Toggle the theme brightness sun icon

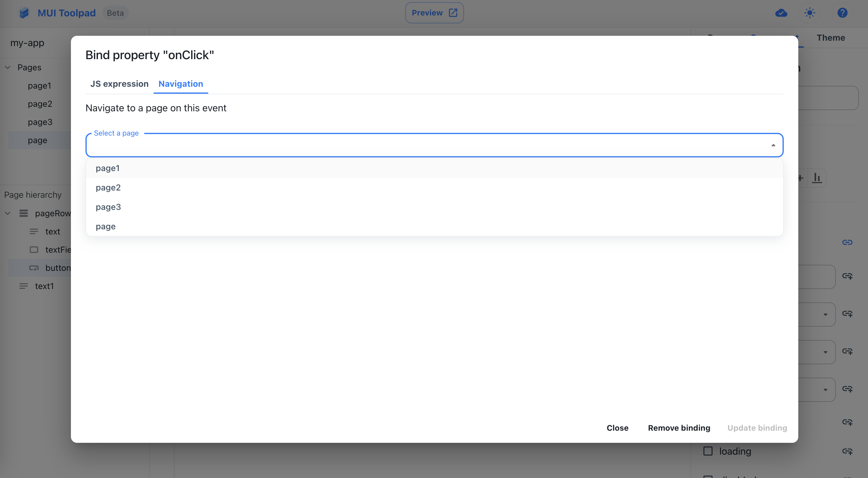click(810, 13)
